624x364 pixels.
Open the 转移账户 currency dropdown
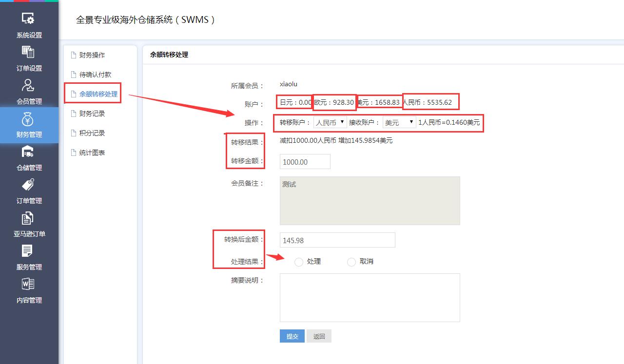(330, 123)
